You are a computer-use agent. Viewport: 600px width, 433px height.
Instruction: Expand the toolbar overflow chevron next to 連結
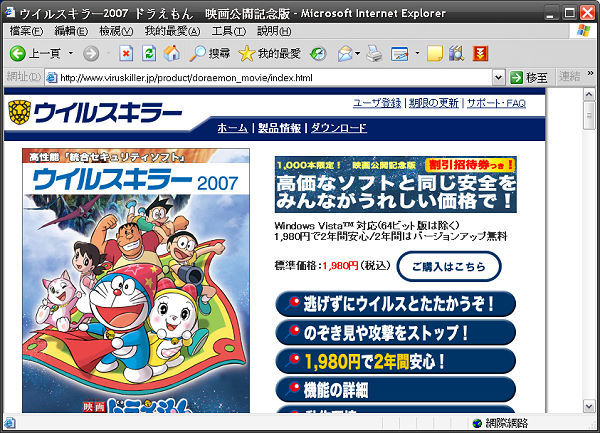(x=590, y=73)
